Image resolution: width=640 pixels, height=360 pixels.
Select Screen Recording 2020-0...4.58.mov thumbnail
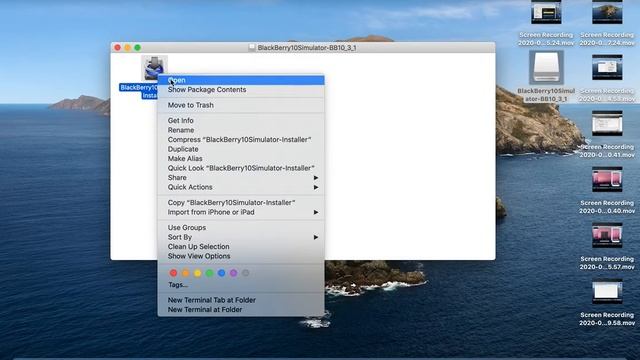pyautogui.click(x=607, y=68)
